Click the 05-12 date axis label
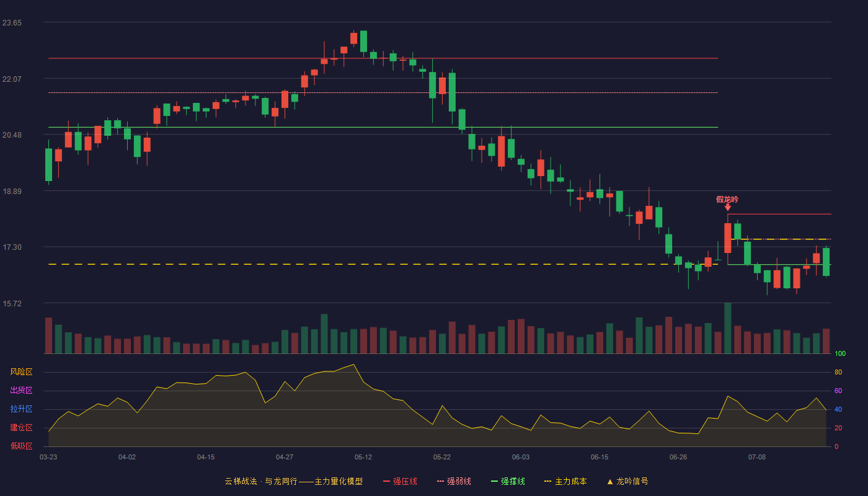Viewport: 868px width, 496px height. 363,457
